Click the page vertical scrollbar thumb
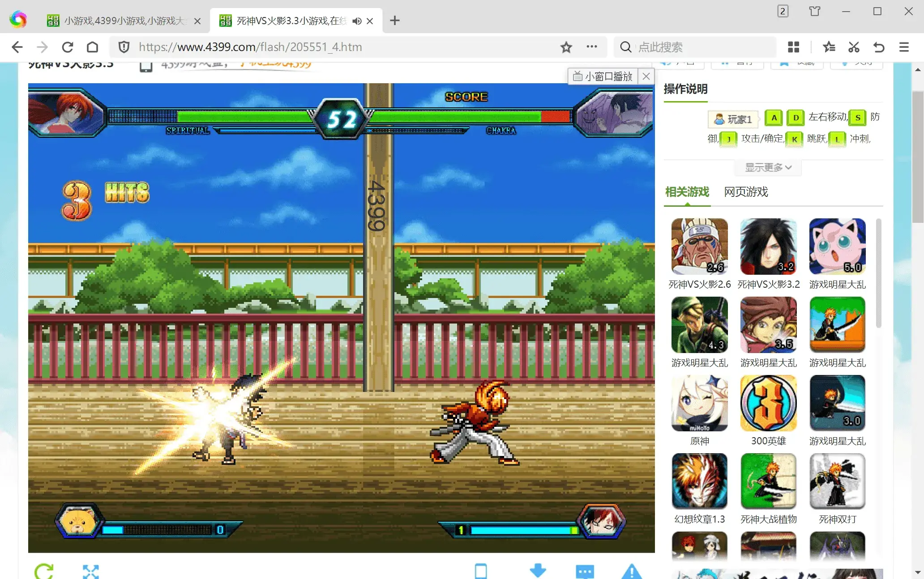 tap(918, 157)
